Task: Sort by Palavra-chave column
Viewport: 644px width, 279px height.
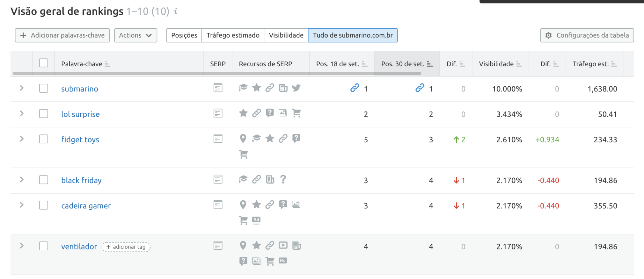Action: (x=86, y=64)
